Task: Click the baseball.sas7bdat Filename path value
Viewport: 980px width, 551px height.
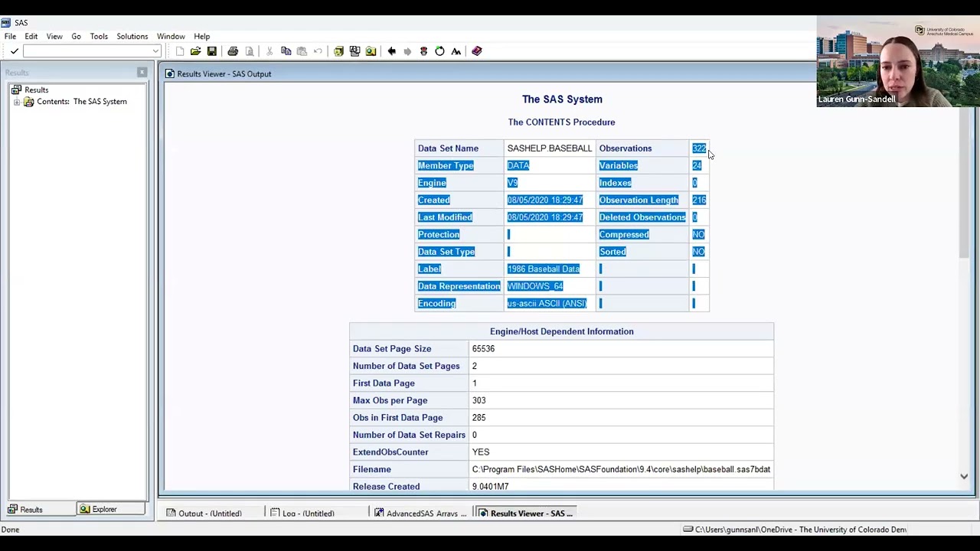Action: click(621, 469)
